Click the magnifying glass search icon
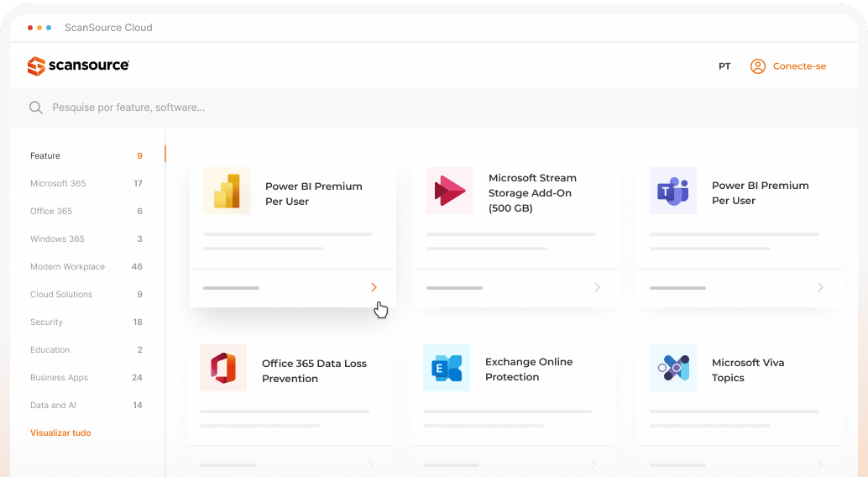 point(36,107)
